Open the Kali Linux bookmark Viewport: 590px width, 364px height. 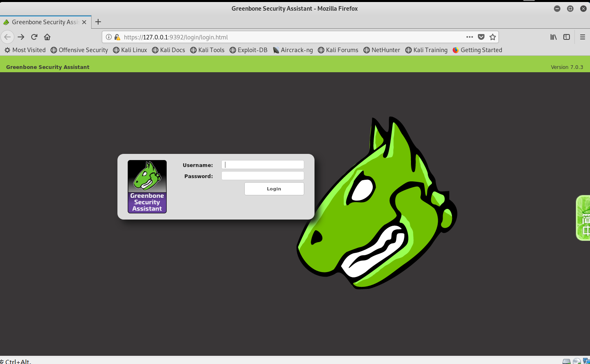point(130,50)
